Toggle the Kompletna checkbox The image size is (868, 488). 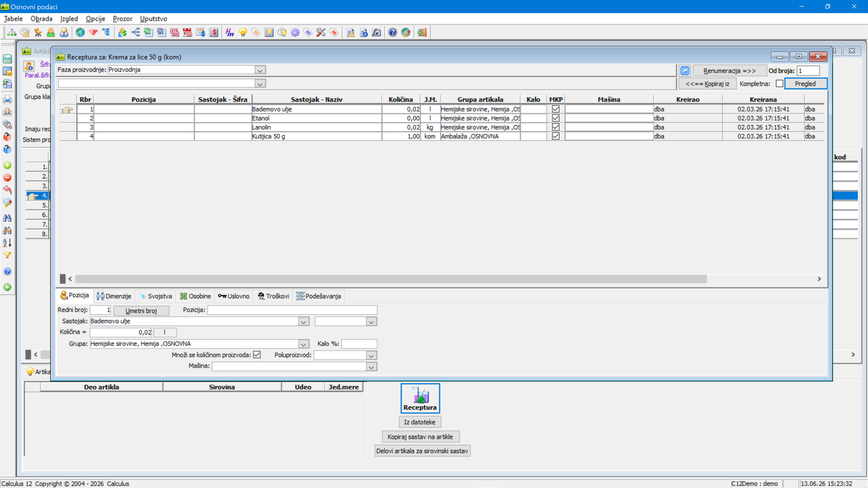coord(779,84)
